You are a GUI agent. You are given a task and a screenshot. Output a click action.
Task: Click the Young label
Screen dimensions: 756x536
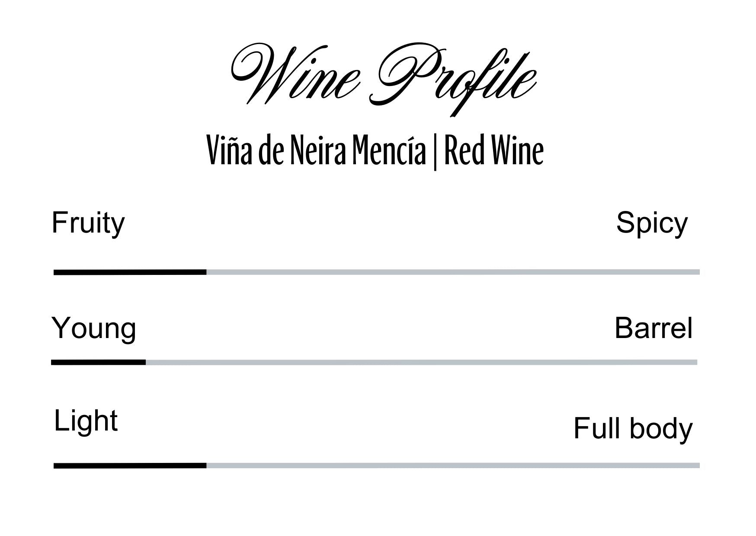pyautogui.click(x=94, y=329)
